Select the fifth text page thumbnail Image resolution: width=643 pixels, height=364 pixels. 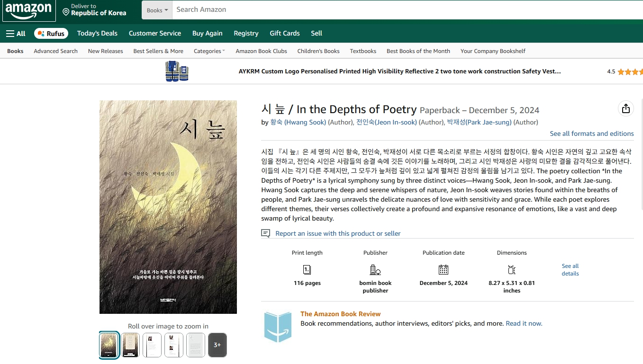coord(196,345)
